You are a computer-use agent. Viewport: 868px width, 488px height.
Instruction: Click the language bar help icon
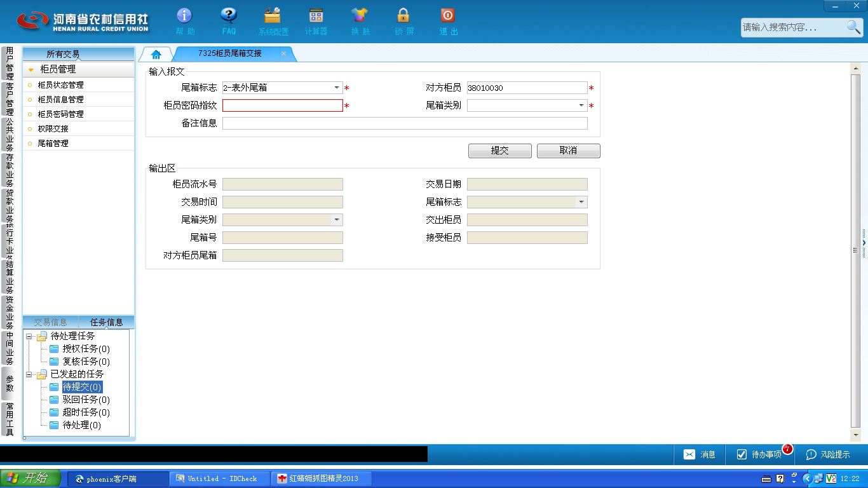[x=780, y=478]
